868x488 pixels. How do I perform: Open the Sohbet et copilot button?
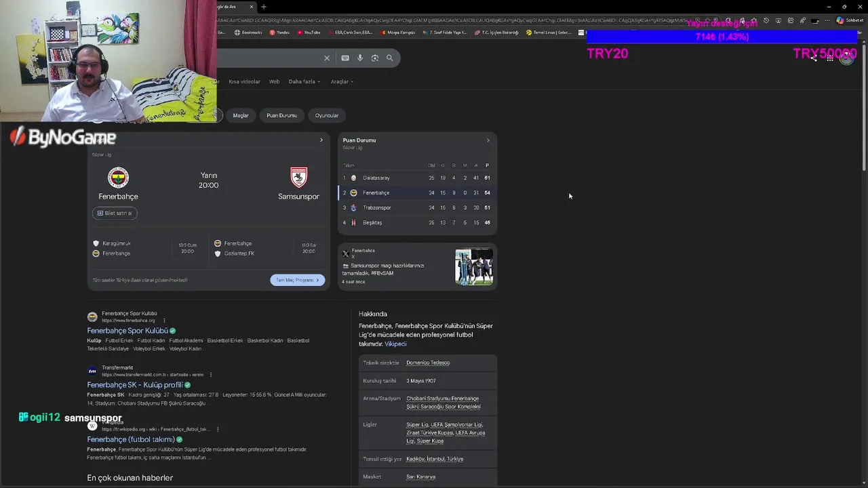click(850, 20)
